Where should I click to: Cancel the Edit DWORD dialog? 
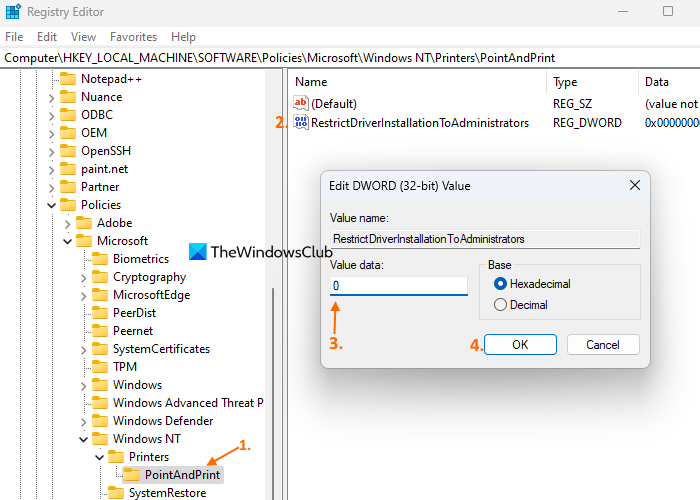(x=603, y=345)
